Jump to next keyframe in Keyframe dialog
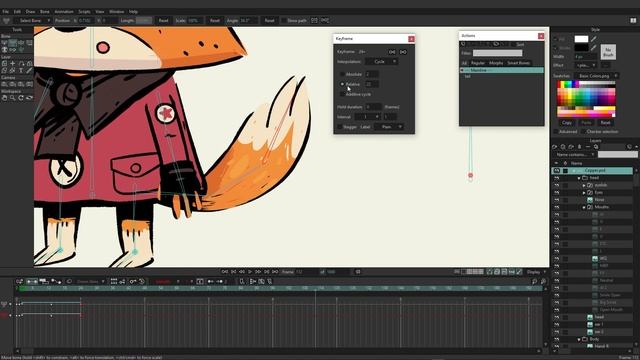 403,52
